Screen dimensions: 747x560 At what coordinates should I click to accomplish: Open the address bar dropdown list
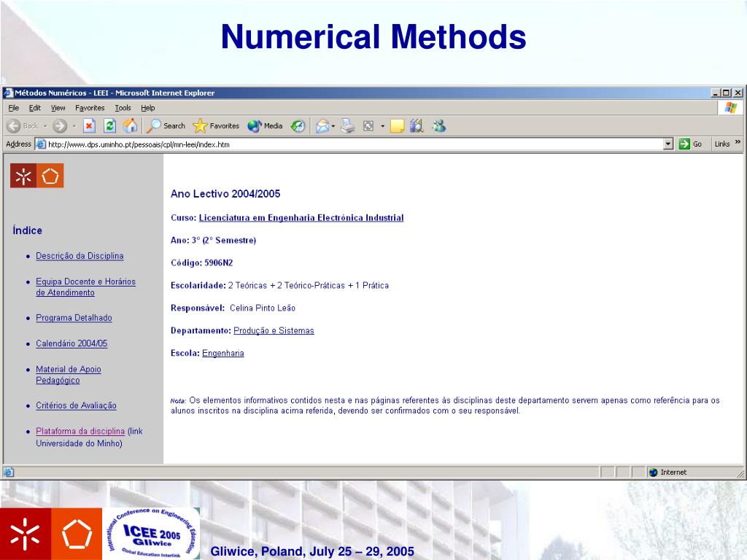point(668,144)
